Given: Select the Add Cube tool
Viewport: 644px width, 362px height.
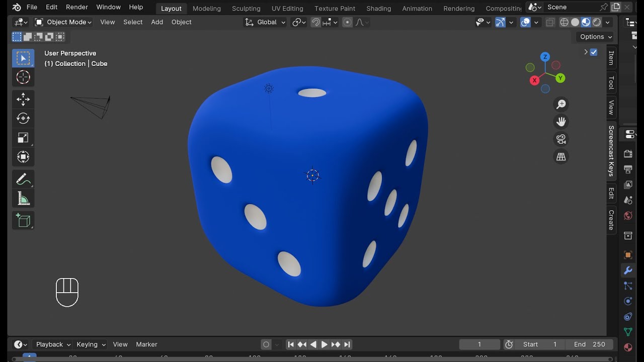Looking at the screenshot, I should [x=23, y=220].
